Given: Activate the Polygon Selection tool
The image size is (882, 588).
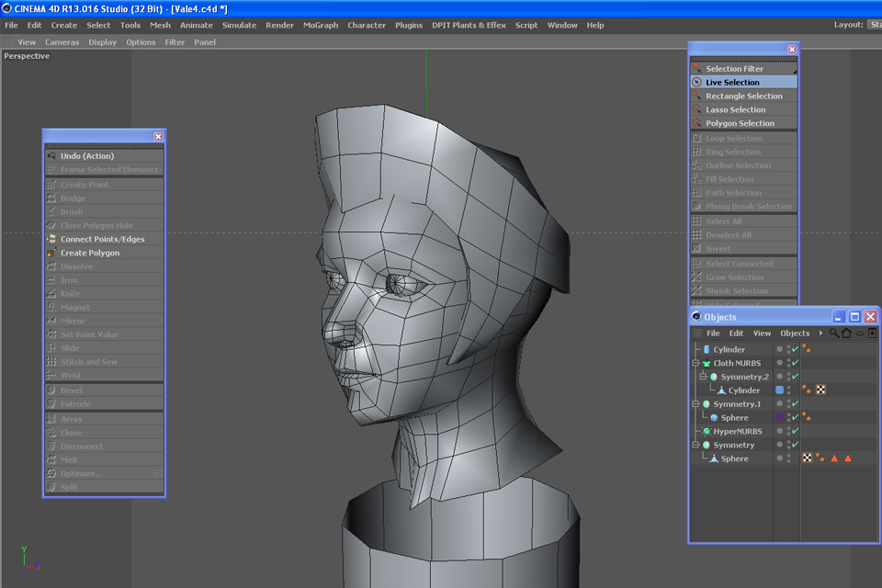Looking at the screenshot, I should point(740,124).
